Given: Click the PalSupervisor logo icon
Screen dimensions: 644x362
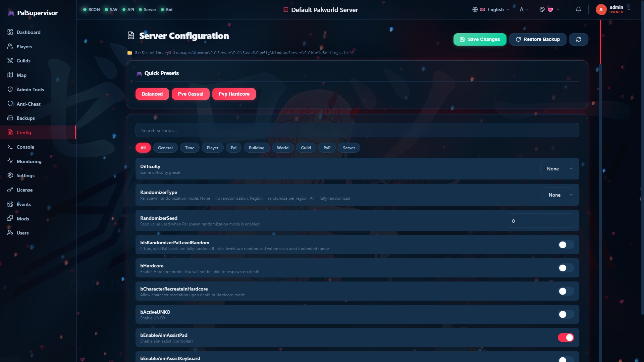Looking at the screenshot, I should coord(11,13).
